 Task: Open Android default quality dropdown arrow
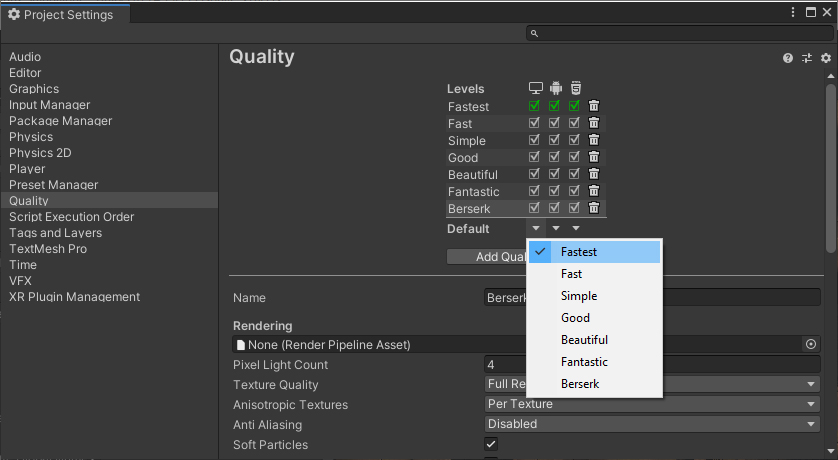point(556,229)
